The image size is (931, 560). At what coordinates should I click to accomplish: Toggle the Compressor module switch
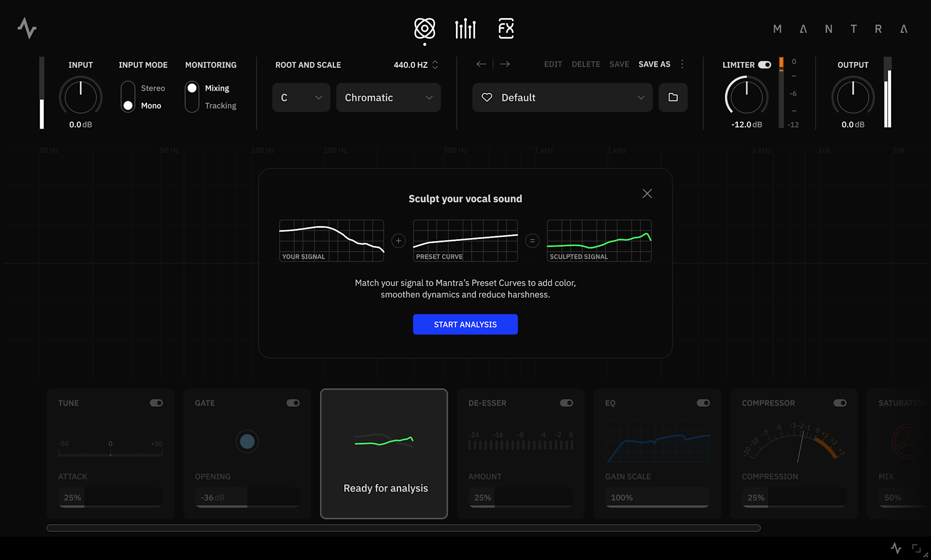point(840,403)
